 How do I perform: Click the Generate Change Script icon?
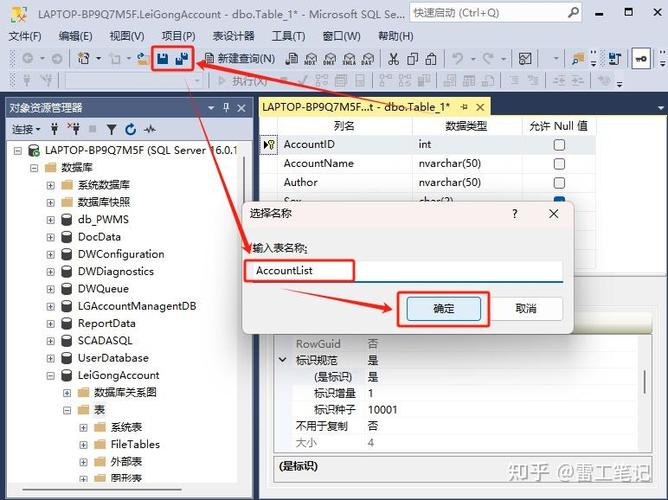click(614, 58)
